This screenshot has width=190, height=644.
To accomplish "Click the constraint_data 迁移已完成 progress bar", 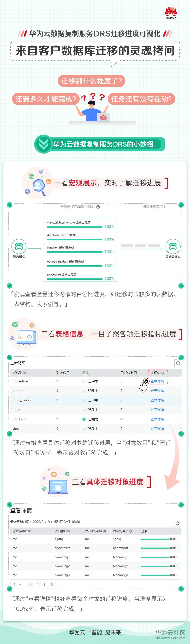I will pos(75,266).
